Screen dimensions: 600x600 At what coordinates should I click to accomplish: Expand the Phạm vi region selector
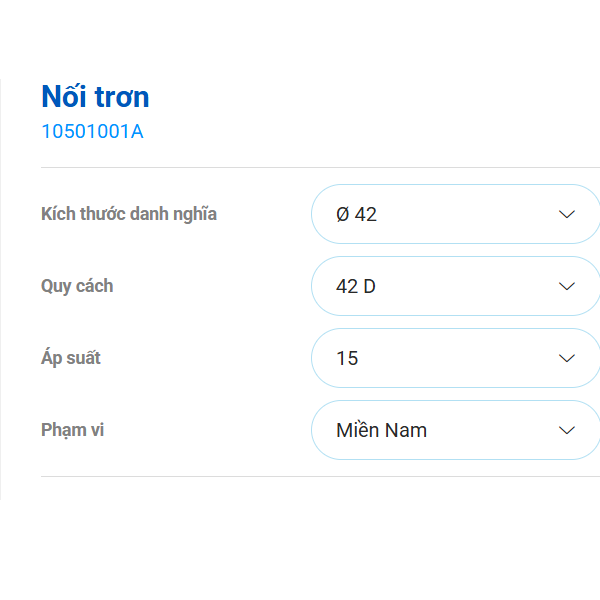[x=455, y=430]
